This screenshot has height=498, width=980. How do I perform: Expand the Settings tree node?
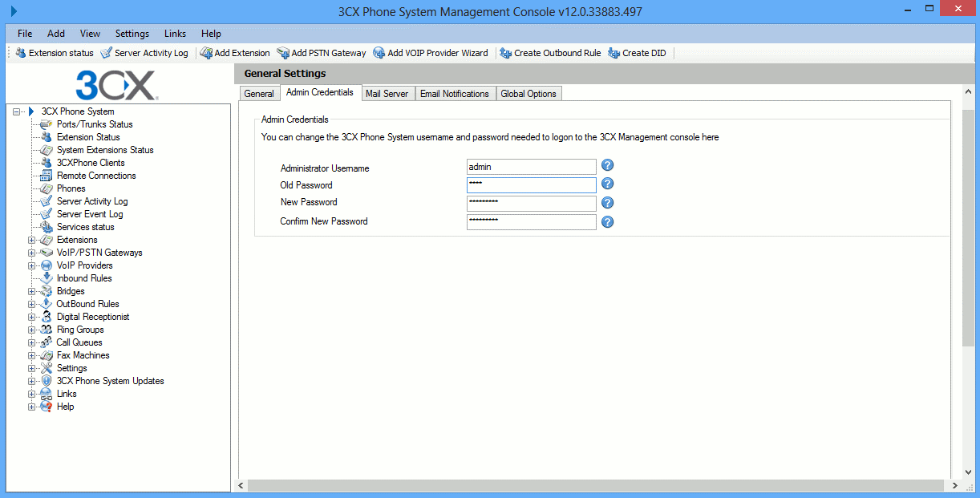(x=31, y=368)
